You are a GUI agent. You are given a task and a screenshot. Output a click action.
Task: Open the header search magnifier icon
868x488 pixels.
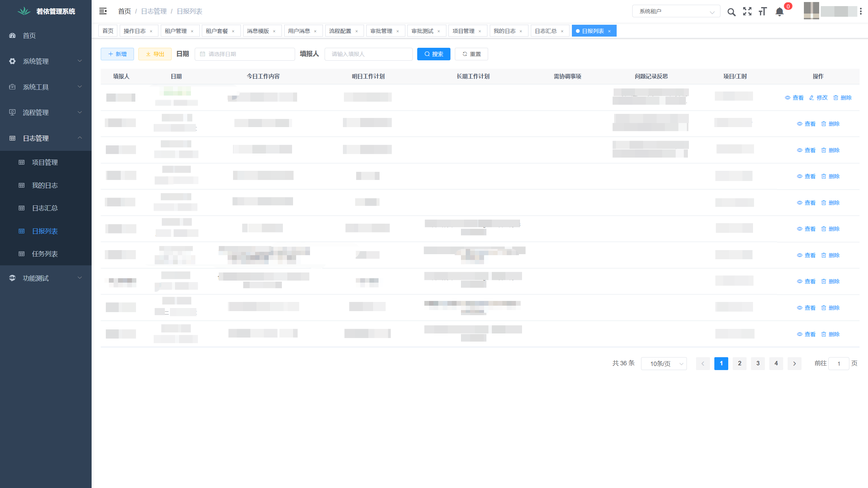[731, 12]
